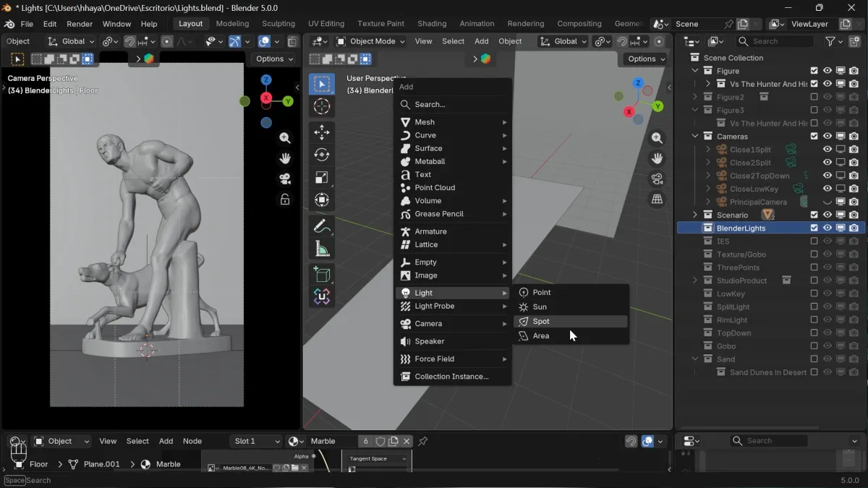868x488 pixels.
Task: Open the Mesh submenu in Add menu
Action: coord(454,122)
